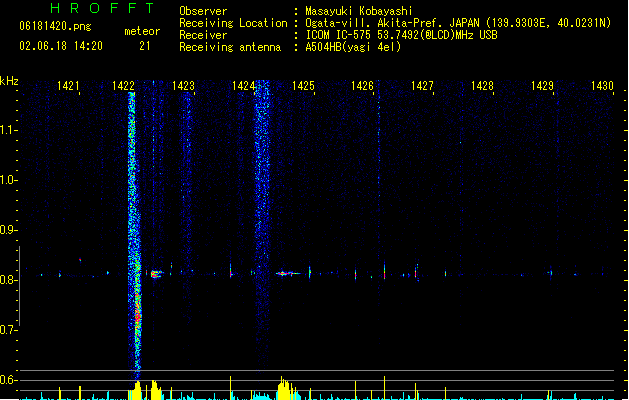Click the kHz axis unit label

coord(9,81)
